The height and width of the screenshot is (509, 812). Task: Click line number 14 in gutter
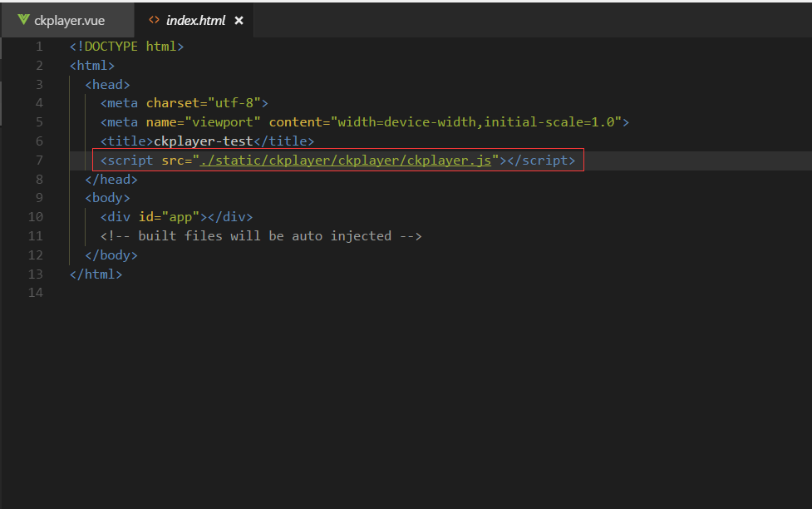click(36, 292)
